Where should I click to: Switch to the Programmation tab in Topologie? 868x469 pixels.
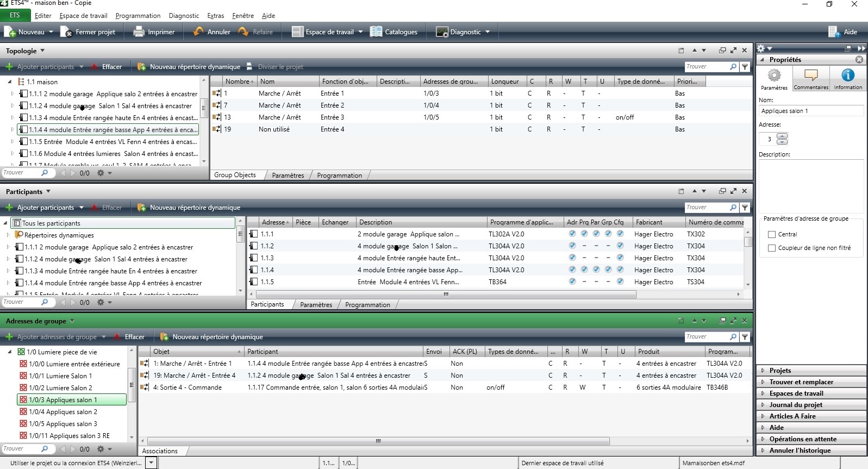click(339, 176)
